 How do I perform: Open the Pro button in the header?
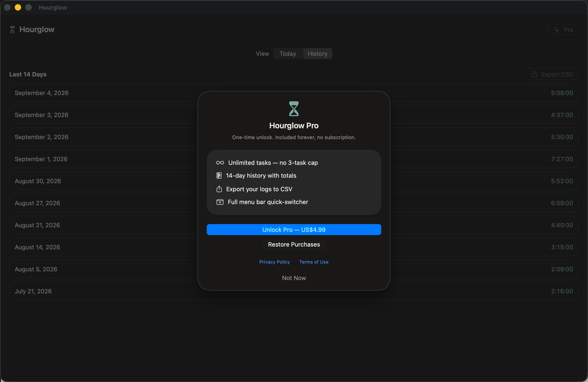[x=563, y=30]
